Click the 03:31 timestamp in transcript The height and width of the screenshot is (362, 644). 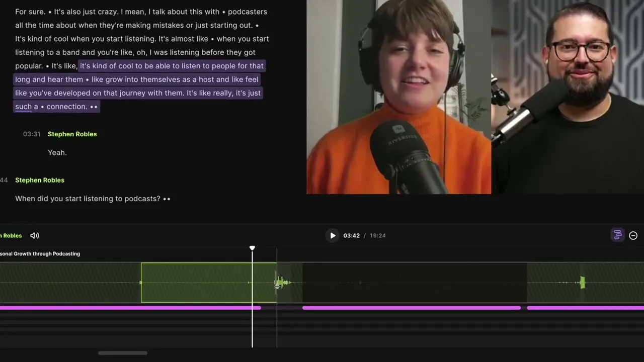pos(32,134)
